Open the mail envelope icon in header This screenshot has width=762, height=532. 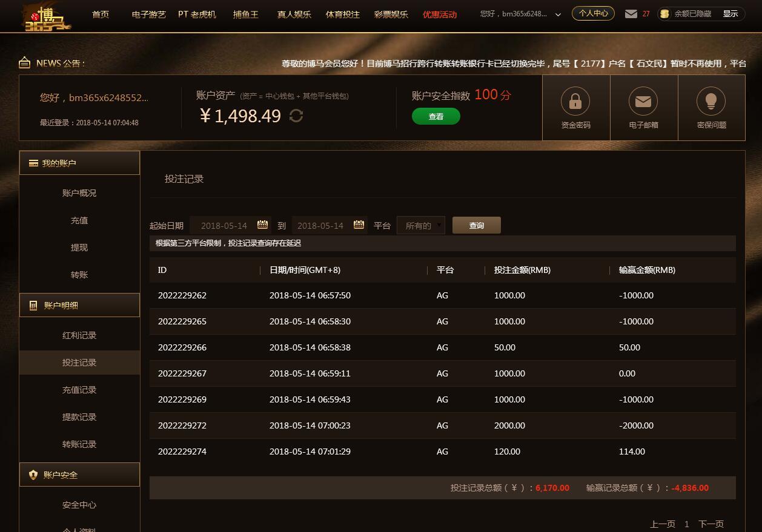click(x=631, y=14)
